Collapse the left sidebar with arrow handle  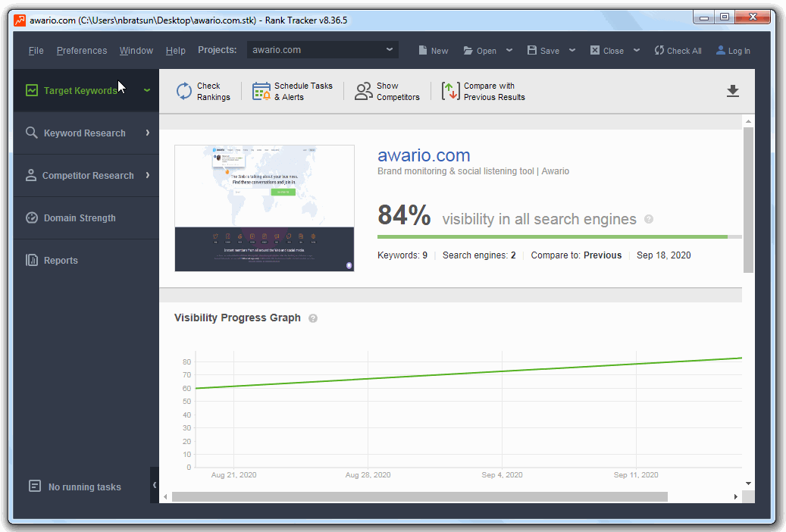coord(155,485)
